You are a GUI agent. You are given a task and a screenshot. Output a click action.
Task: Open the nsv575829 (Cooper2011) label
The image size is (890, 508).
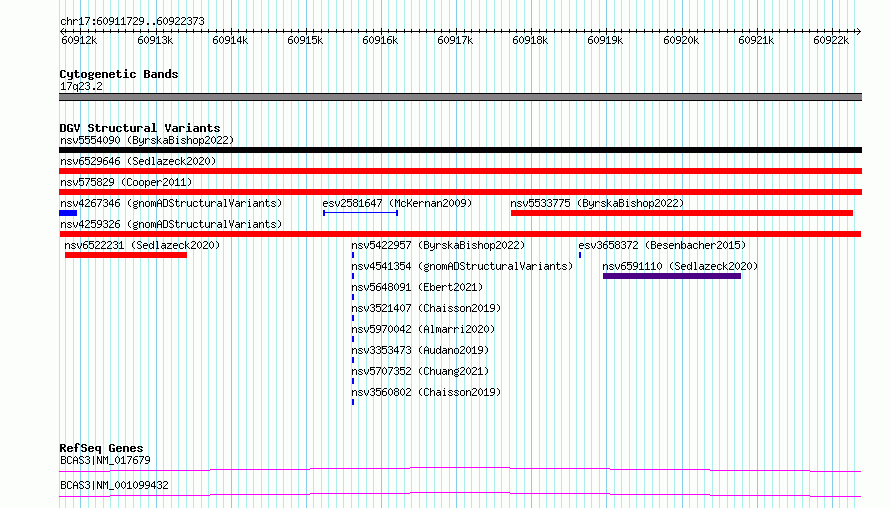pyautogui.click(x=126, y=182)
